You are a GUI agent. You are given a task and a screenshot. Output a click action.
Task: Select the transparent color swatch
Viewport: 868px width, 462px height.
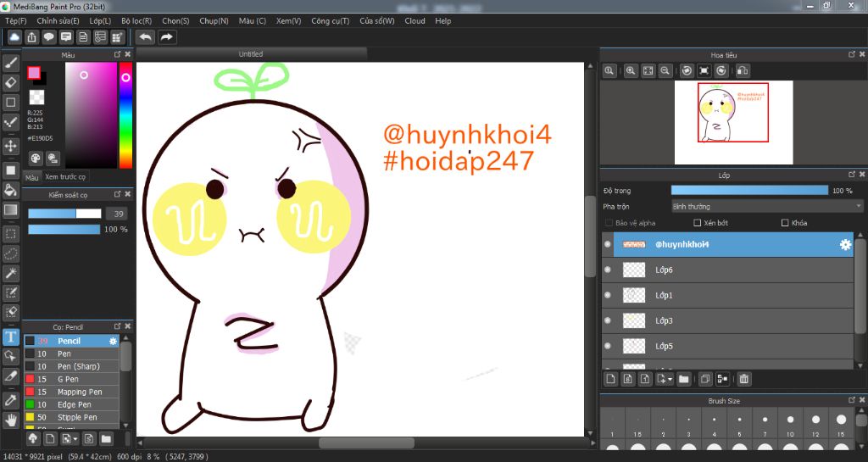pos(36,97)
